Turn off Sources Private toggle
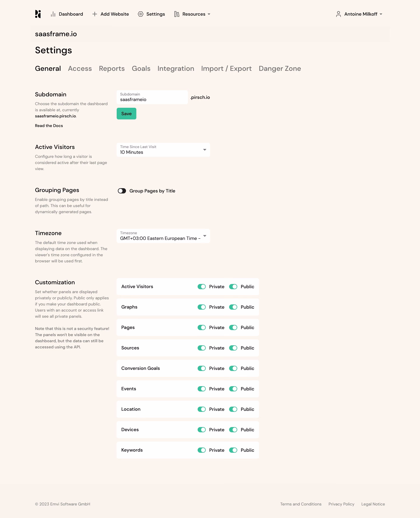Screen dimensions: 420x518 tap(202, 348)
